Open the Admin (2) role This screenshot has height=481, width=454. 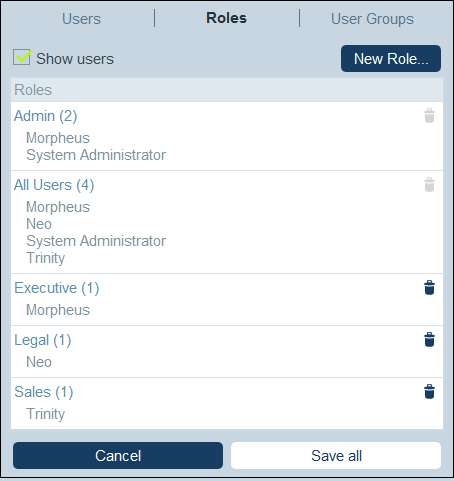point(46,116)
